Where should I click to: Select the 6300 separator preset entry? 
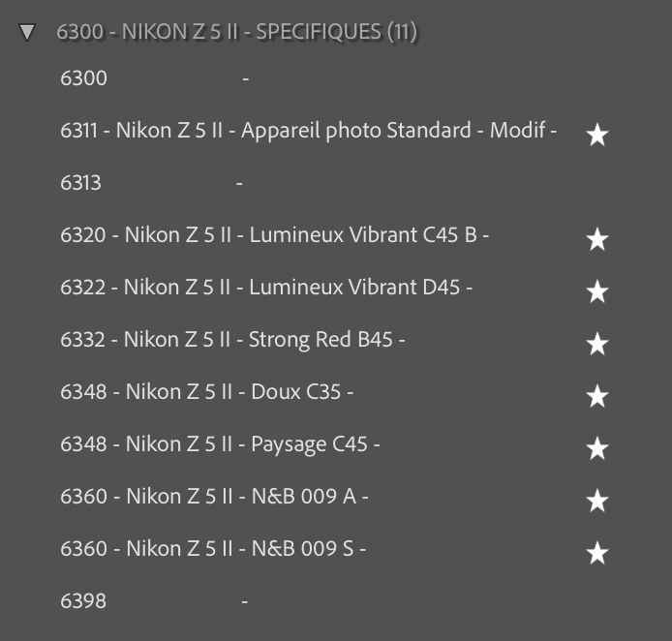[84, 78]
